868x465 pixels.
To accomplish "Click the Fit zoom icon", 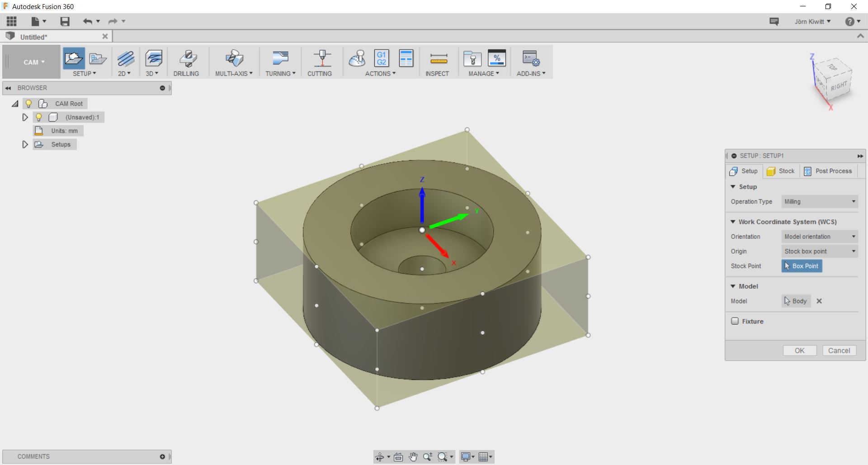I will pos(443,457).
